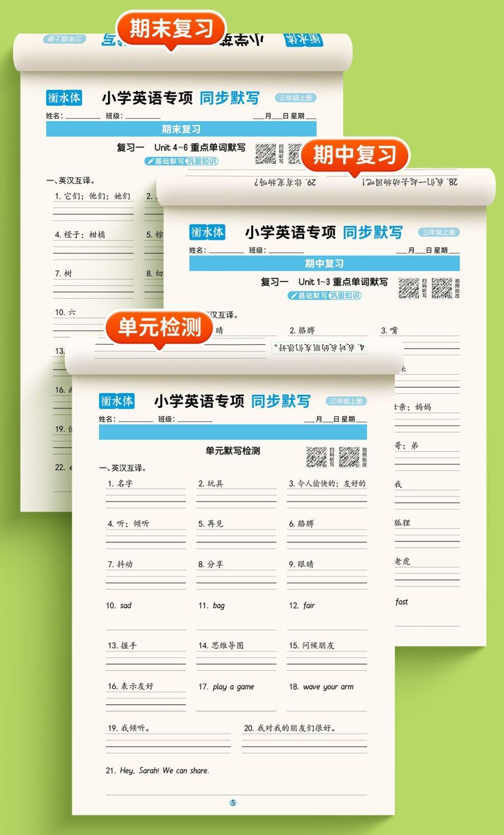Image resolution: width=504 pixels, height=835 pixels.
Task: Click the 班级 blank on the 期中复习 sheet
Action: (x=285, y=251)
